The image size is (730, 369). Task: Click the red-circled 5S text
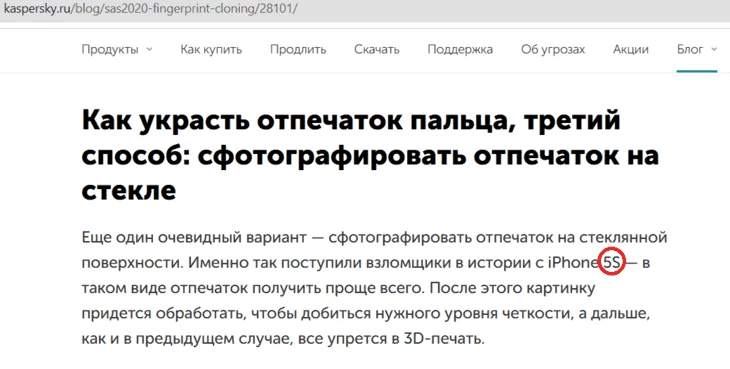tap(612, 263)
